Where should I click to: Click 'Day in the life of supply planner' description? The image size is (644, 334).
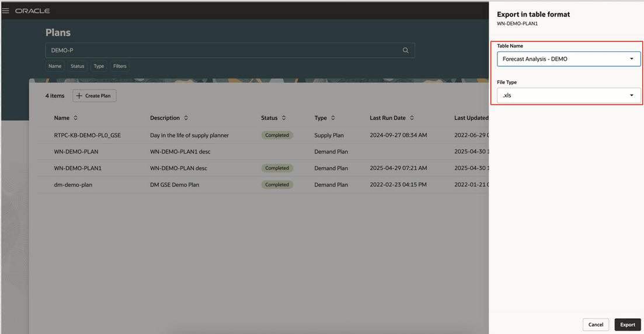189,135
